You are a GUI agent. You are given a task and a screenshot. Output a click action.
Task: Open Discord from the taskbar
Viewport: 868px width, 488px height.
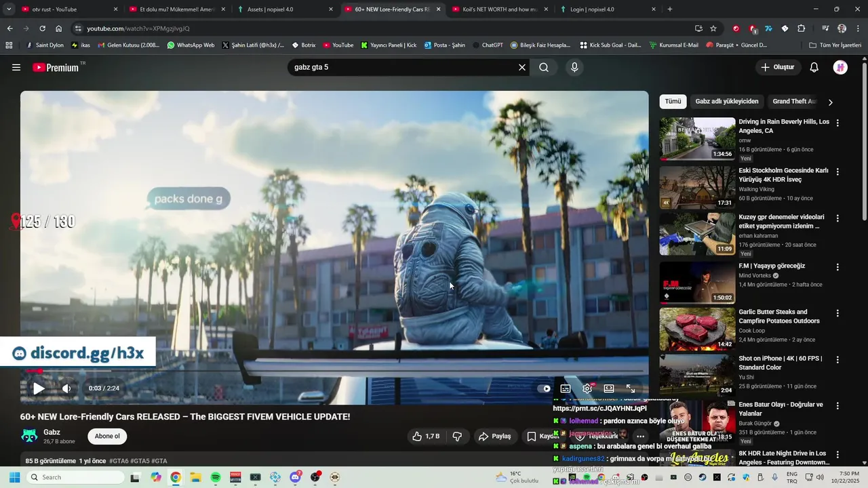[295, 477]
